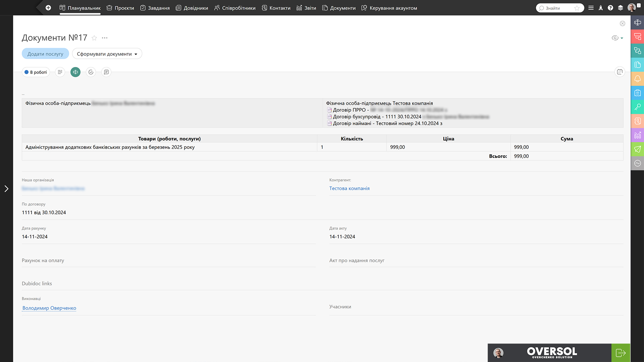Screen dimensions: 644x362
Task: Select the Адміністрування додаткових банківських рахунків row
Action: point(323,147)
